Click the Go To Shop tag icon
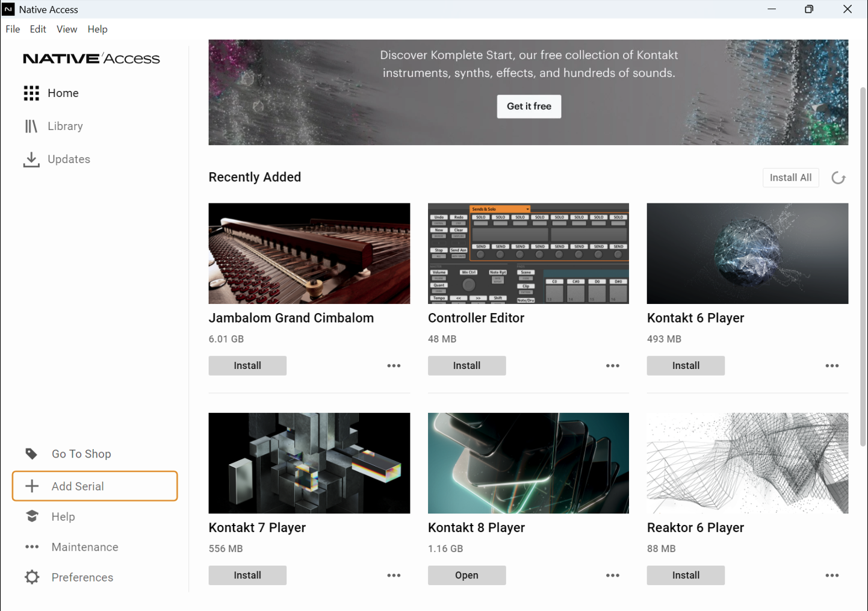The image size is (868, 611). click(x=31, y=453)
